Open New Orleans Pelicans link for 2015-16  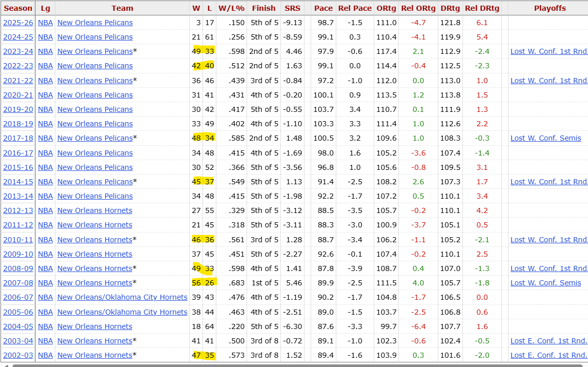[95, 167]
